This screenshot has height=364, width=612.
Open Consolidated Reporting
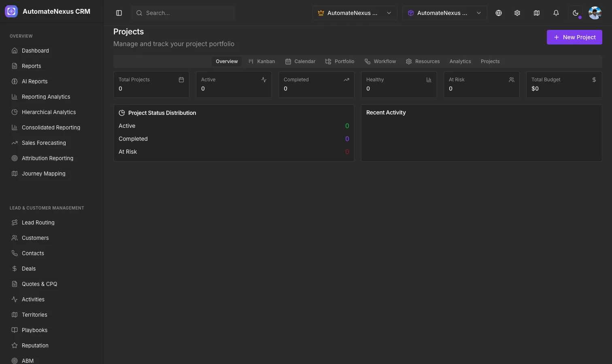click(52, 127)
